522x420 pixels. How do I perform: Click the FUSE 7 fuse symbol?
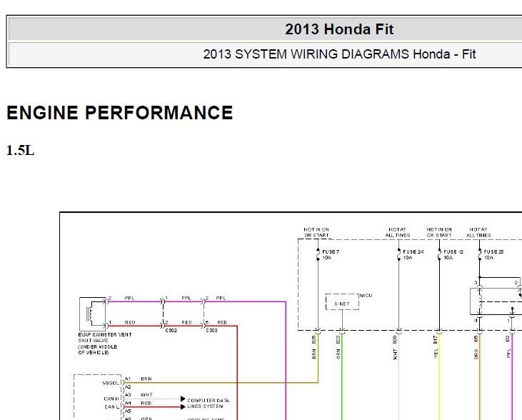tap(318, 254)
